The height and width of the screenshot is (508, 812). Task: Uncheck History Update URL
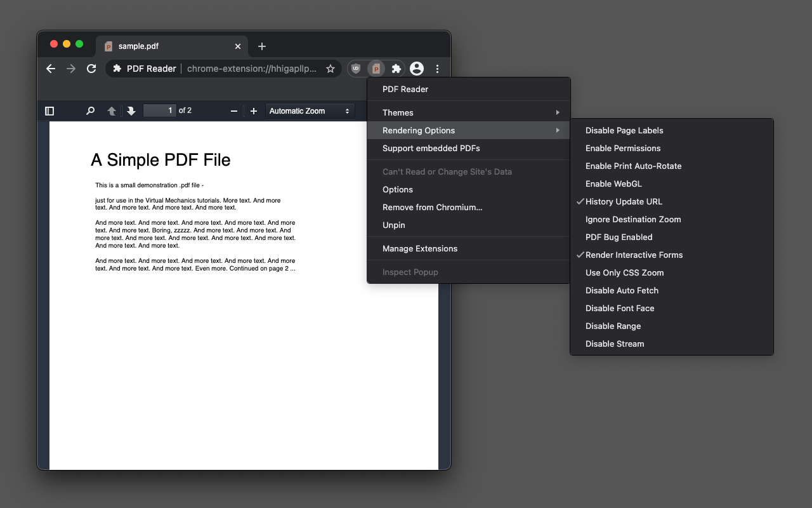pyautogui.click(x=625, y=201)
